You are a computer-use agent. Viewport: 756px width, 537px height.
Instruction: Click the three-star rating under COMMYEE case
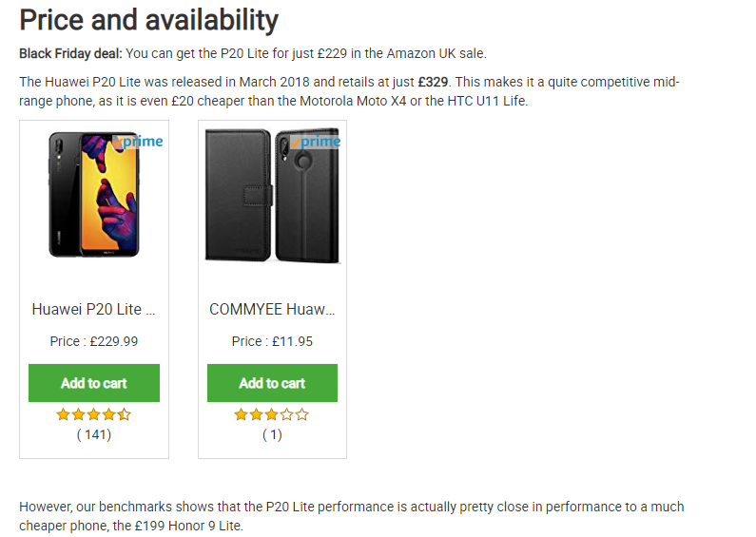[272, 414]
